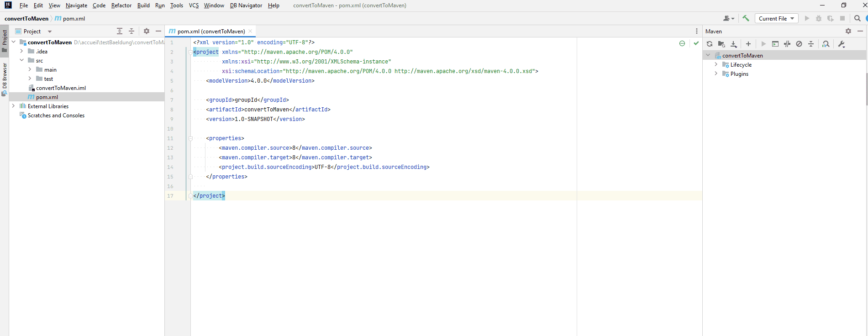The image size is (868, 336).
Task: Click the closing </project> tag
Action: (209, 195)
